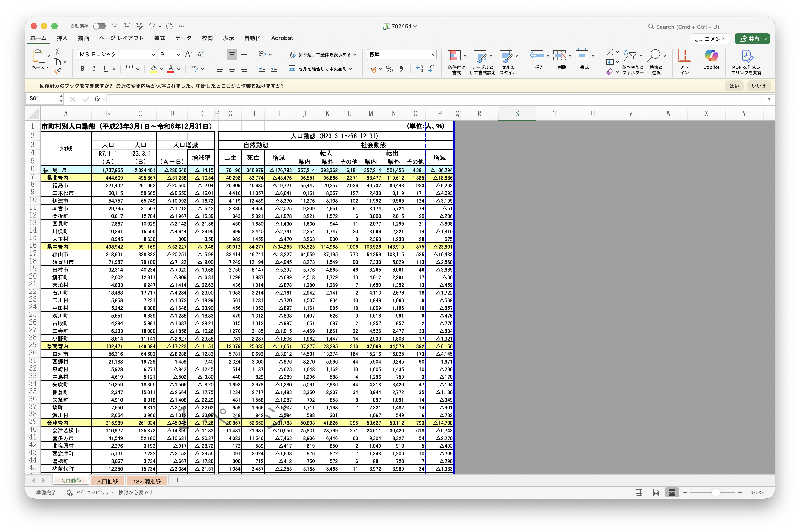Toggle the AutoSave switch
Screen dimensions: 800x532
(99, 26)
